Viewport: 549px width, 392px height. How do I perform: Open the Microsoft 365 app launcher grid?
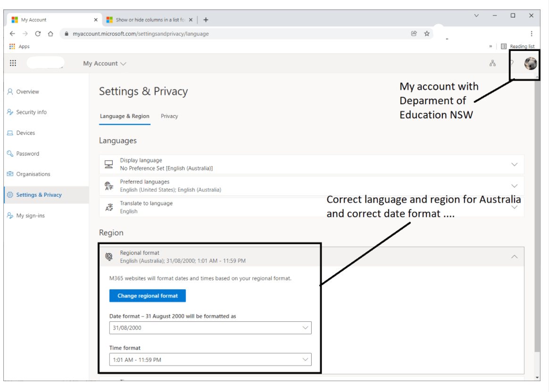13,63
